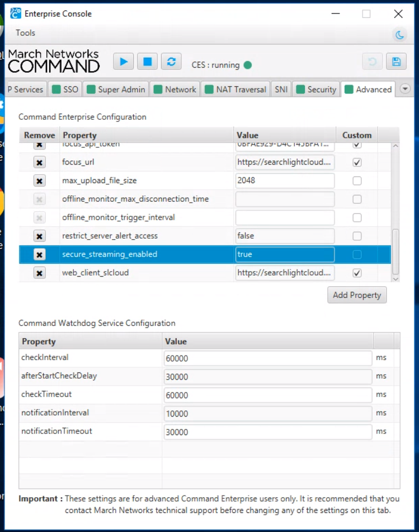This screenshot has height=532, width=419.
Task: Click the Save floppy disk icon
Action: tap(396, 62)
